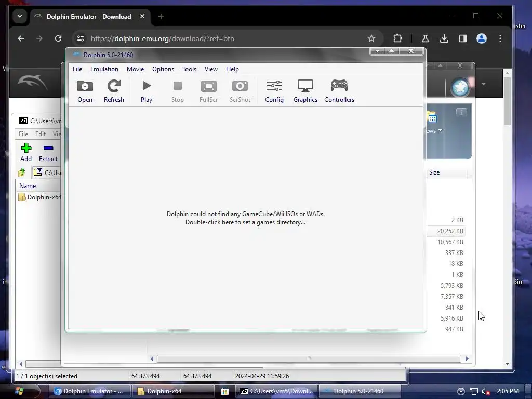This screenshot has height=399, width=532.
Task: Click the Explorer views dropdown arrow
Action: coord(441,130)
